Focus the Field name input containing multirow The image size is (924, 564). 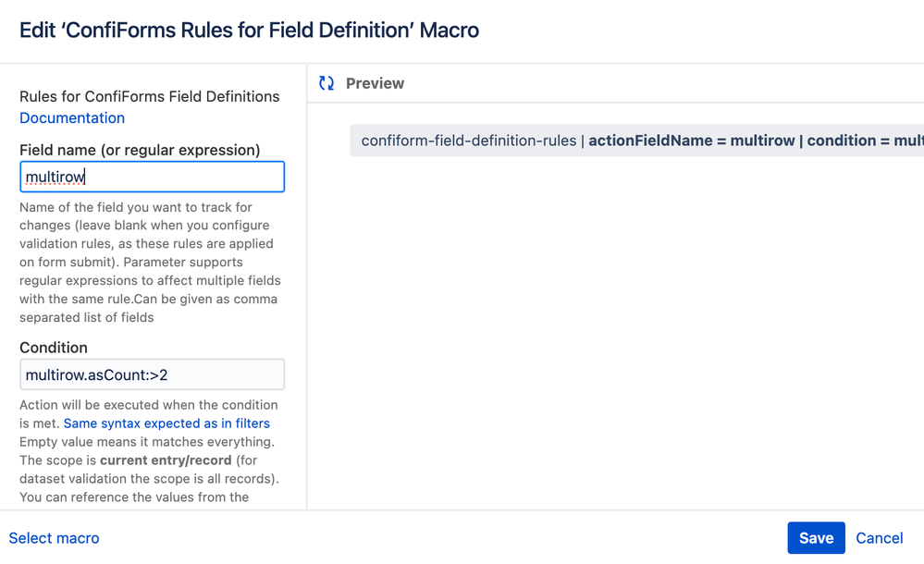152,177
